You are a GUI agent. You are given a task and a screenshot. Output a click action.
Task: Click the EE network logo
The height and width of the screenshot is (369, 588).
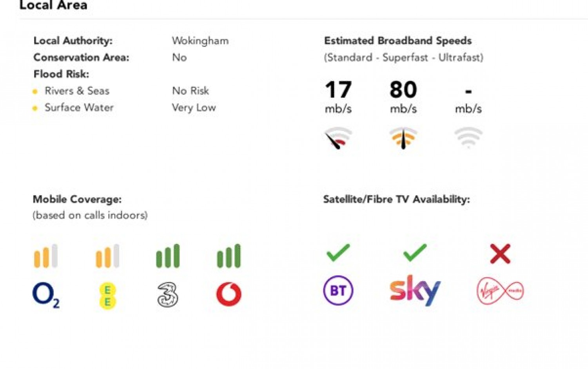point(107,296)
